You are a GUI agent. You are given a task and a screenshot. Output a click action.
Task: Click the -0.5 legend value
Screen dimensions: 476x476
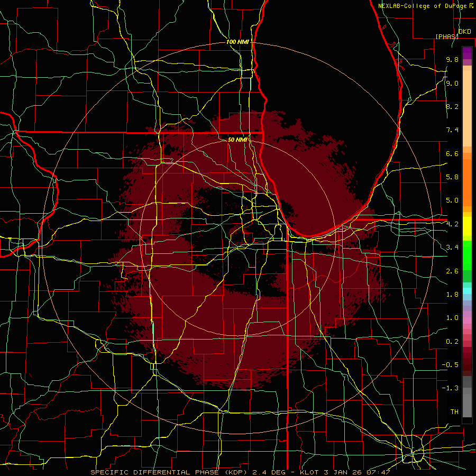450,364
